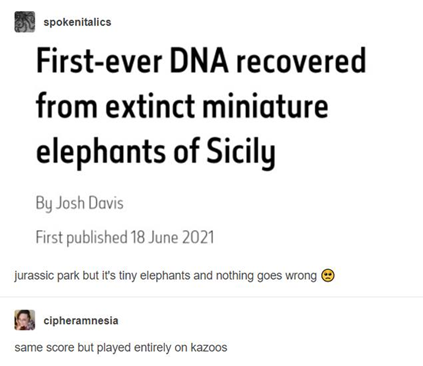Image resolution: width=423 pixels, height=366 pixels.
Task: Select the word 'kazoos' in the reply
Action: point(209,347)
